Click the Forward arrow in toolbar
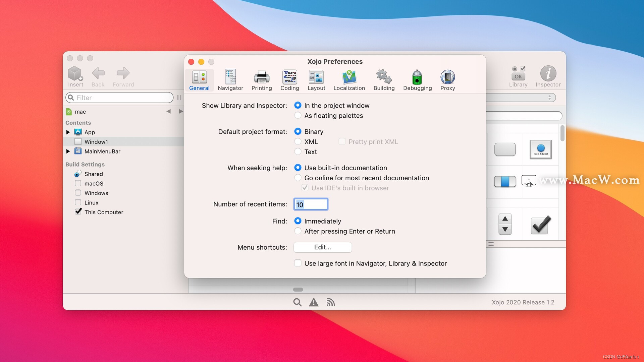This screenshot has height=362, width=644. point(123,73)
